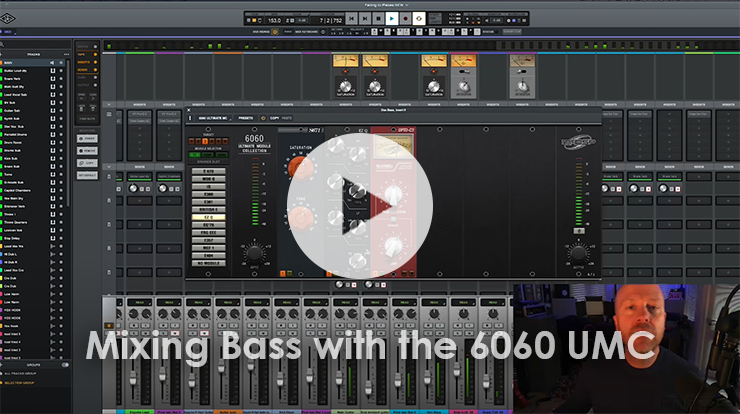Click COPY in the plugin header

pos(274,118)
